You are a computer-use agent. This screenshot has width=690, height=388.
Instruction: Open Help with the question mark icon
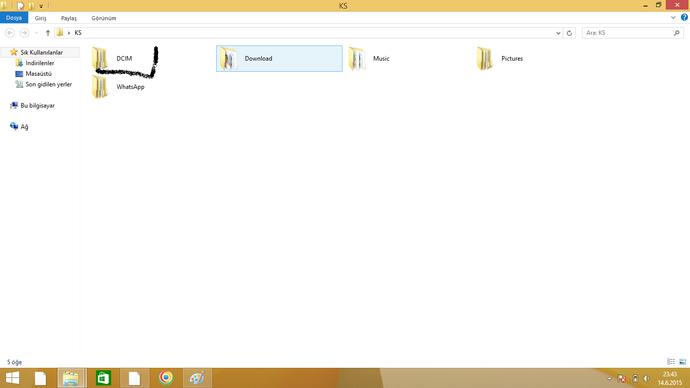coord(684,18)
